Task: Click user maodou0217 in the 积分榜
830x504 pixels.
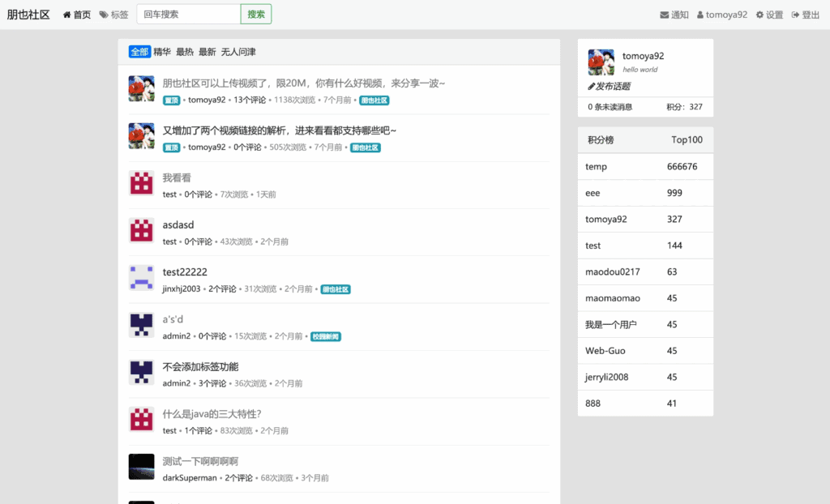Action: pyautogui.click(x=613, y=272)
